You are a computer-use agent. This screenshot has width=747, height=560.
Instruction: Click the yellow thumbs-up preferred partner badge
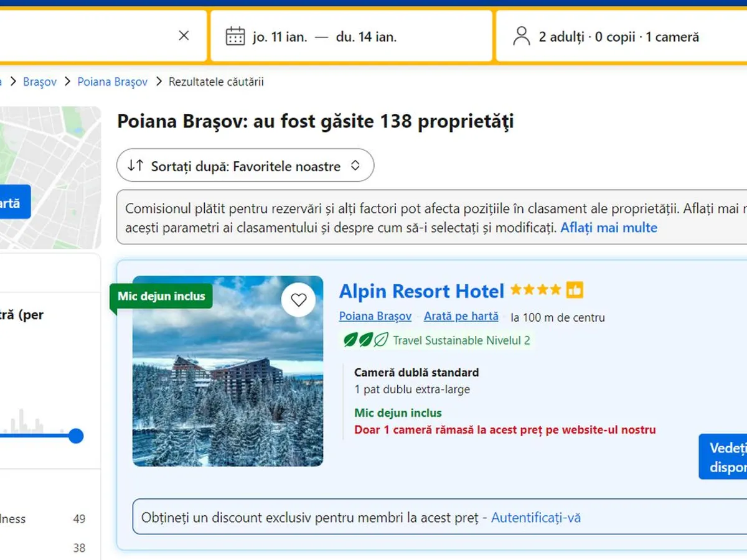(x=575, y=290)
